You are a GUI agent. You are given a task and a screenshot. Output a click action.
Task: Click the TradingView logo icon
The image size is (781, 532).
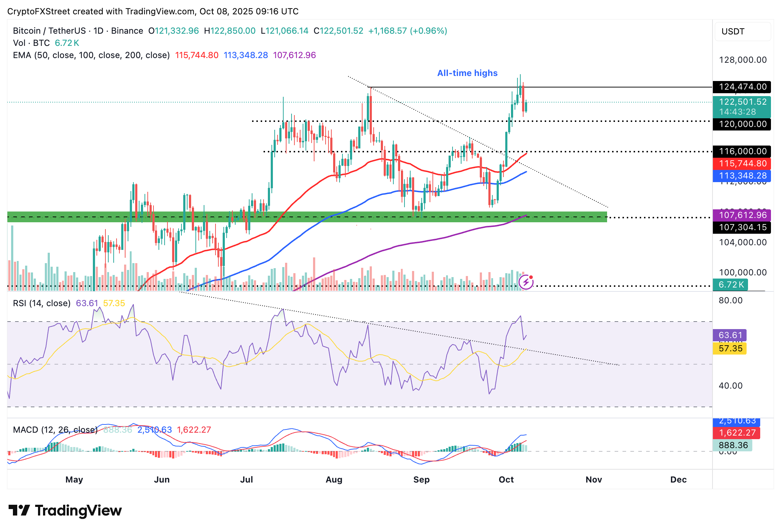point(19,510)
